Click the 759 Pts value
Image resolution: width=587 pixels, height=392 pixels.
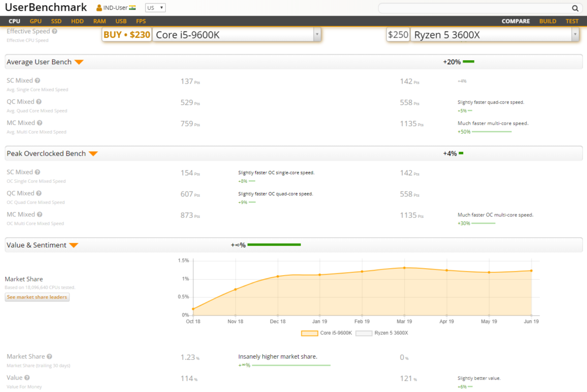click(190, 124)
